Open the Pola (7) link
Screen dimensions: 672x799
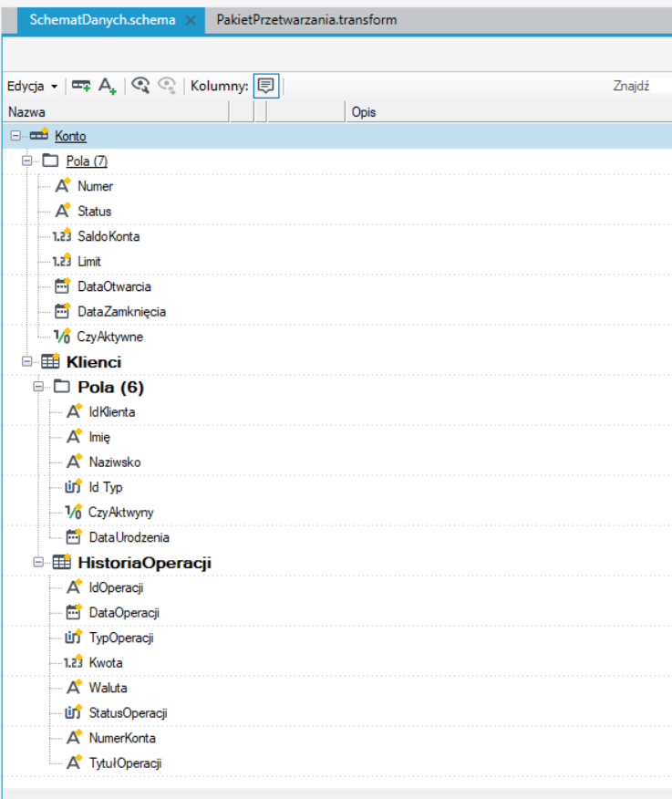pyautogui.click(x=87, y=161)
